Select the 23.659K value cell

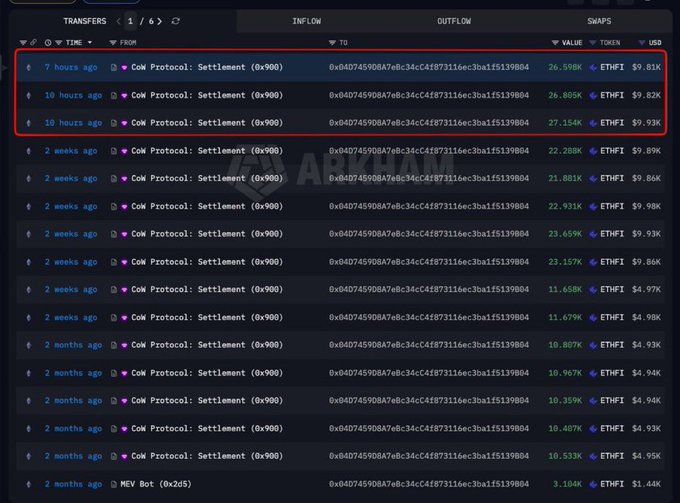565,234
